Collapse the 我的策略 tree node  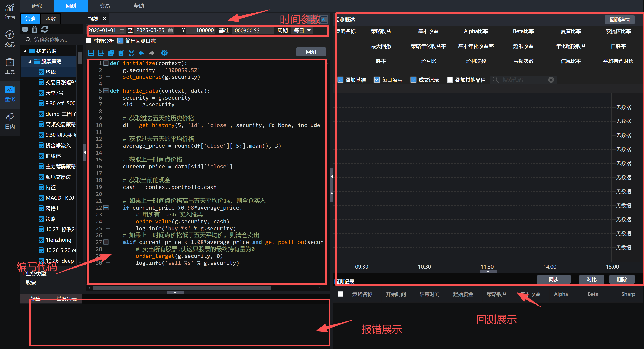[x=25, y=51]
